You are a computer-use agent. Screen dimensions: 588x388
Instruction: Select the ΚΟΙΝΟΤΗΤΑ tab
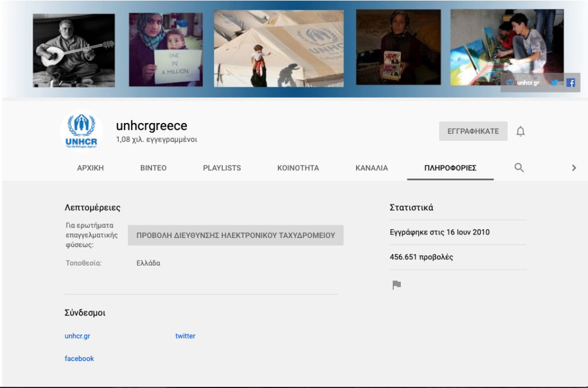[x=298, y=168]
